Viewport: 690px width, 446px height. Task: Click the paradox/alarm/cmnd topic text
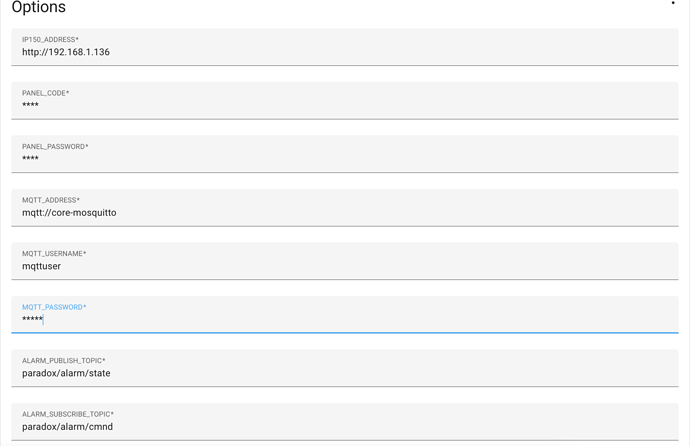67,427
